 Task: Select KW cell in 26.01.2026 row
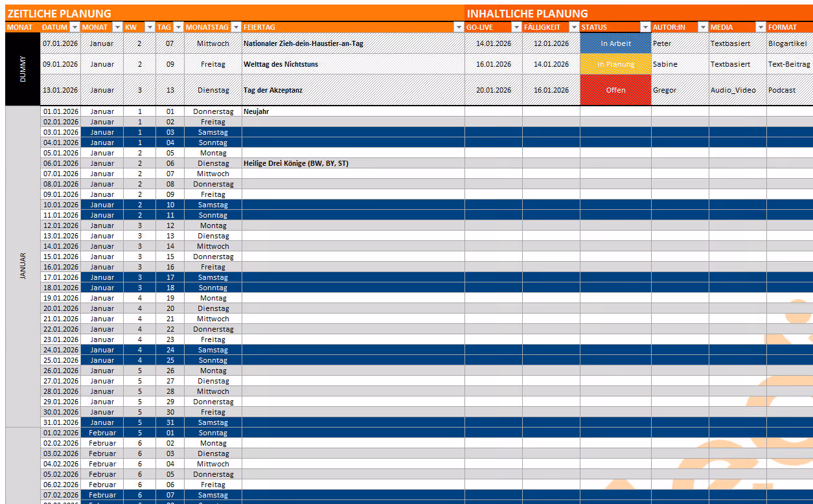coord(140,371)
